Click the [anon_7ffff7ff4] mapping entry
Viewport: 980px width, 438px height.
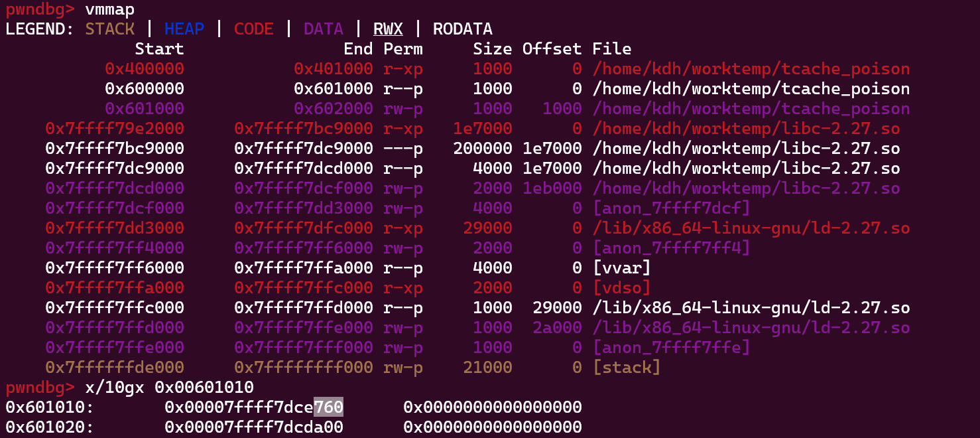coord(670,248)
